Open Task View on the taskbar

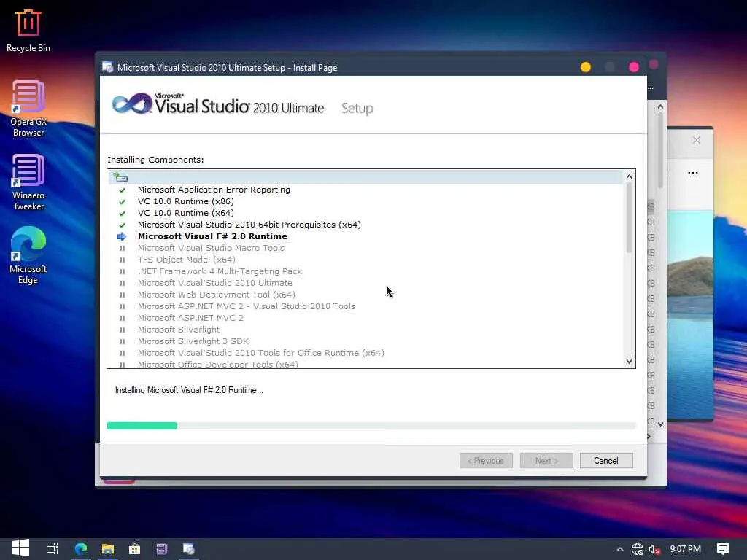coord(52,548)
